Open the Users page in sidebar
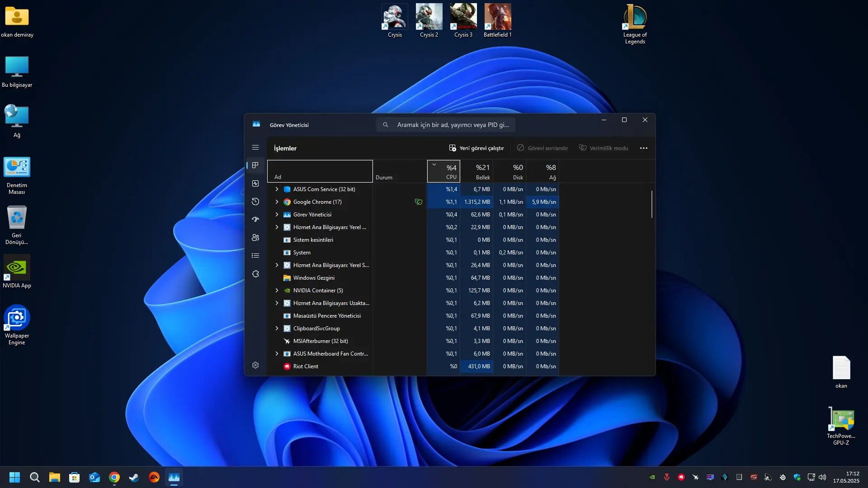 255,238
